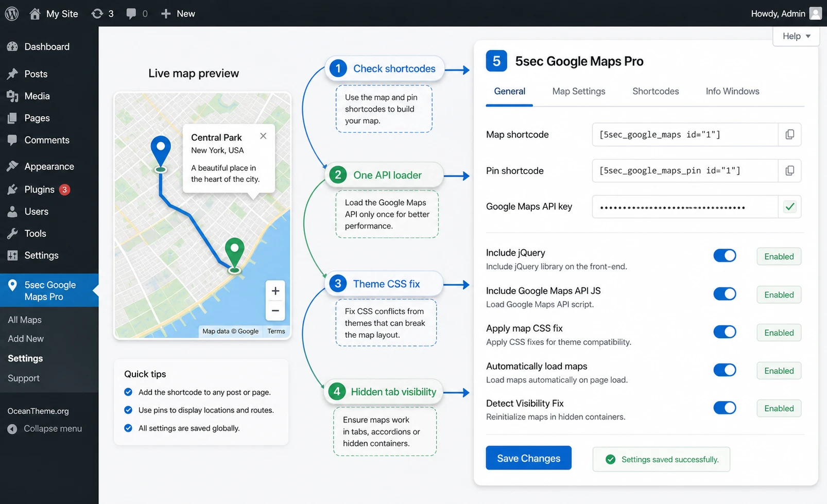Toggle Automatically load maps switch
Screen dimensions: 827x504
click(725, 370)
